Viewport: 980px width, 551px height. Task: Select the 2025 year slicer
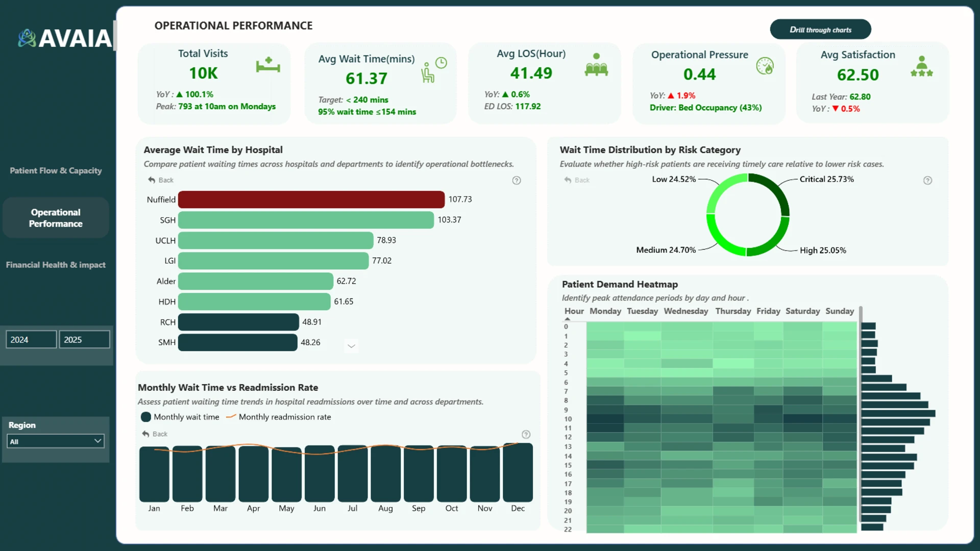point(84,339)
